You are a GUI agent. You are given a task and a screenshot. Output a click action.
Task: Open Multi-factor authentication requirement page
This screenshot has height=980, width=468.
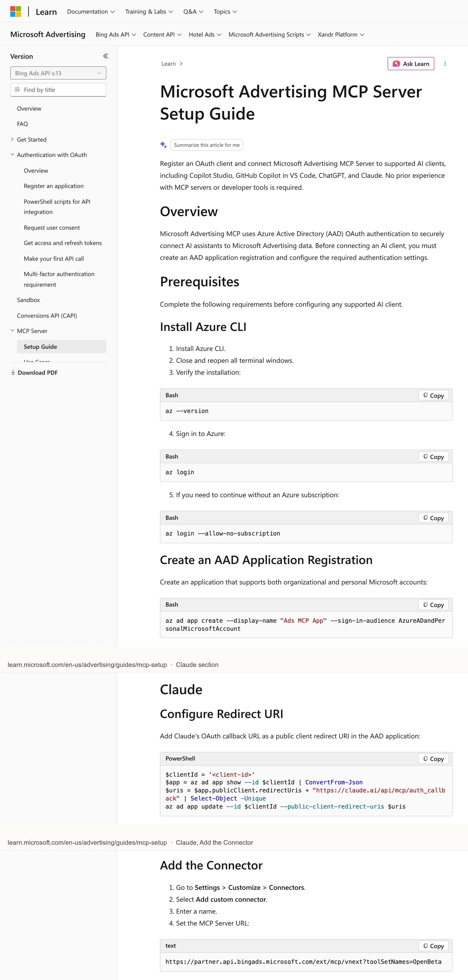[x=59, y=279]
